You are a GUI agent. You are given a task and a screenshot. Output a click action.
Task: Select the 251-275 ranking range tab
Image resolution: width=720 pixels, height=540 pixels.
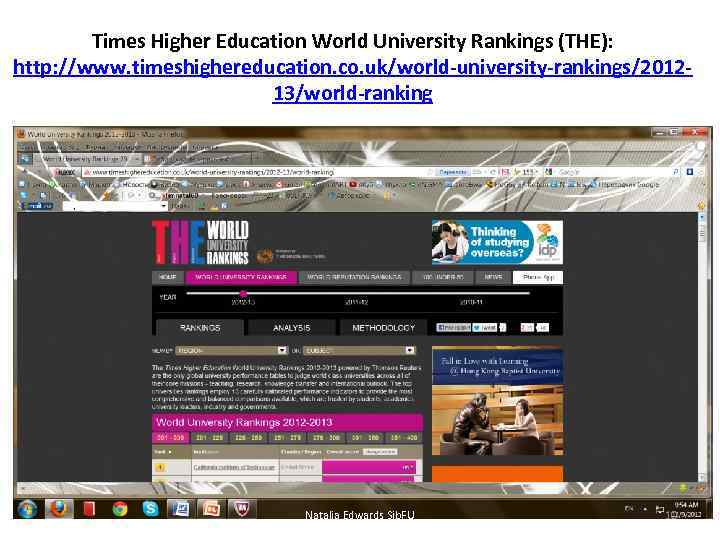pos(287,438)
